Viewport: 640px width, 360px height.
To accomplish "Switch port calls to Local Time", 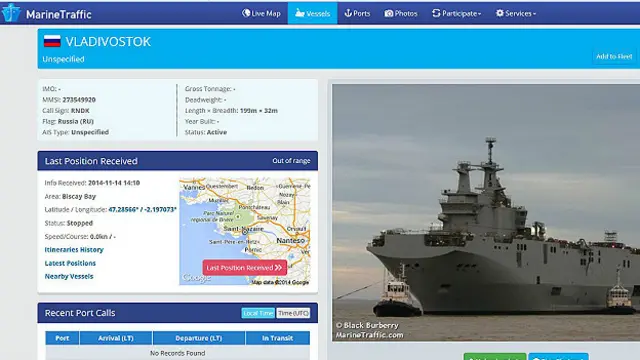I will pyautogui.click(x=258, y=313).
